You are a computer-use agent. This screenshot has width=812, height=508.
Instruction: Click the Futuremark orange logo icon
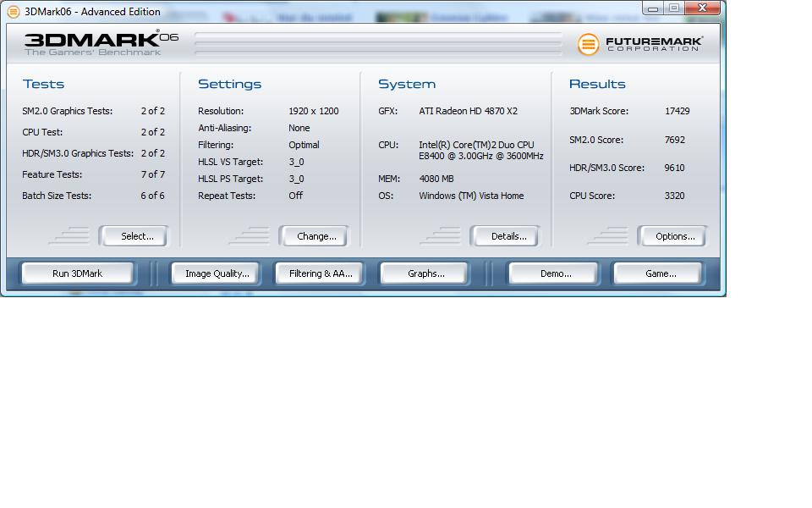pos(588,44)
